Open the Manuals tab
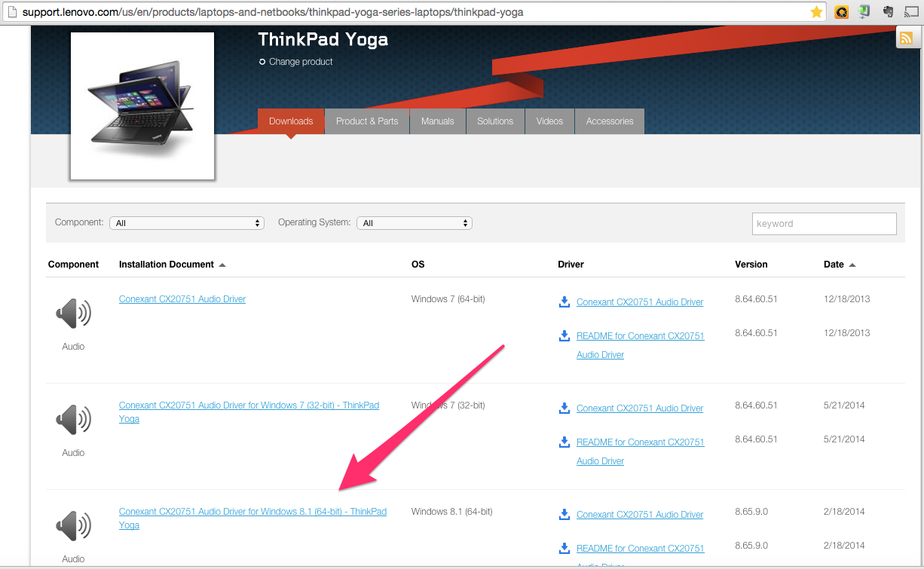The image size is (924, 569). coord(438,121)
